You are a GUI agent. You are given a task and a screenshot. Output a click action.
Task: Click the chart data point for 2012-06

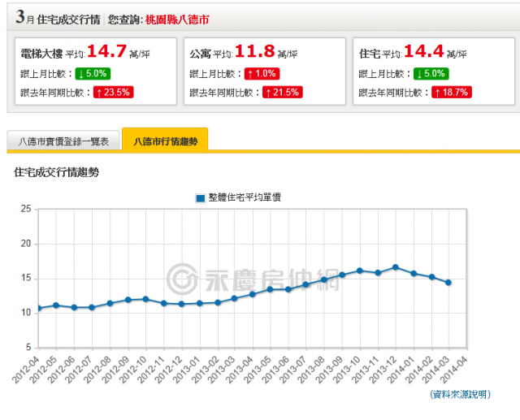[x=74, y=308]
